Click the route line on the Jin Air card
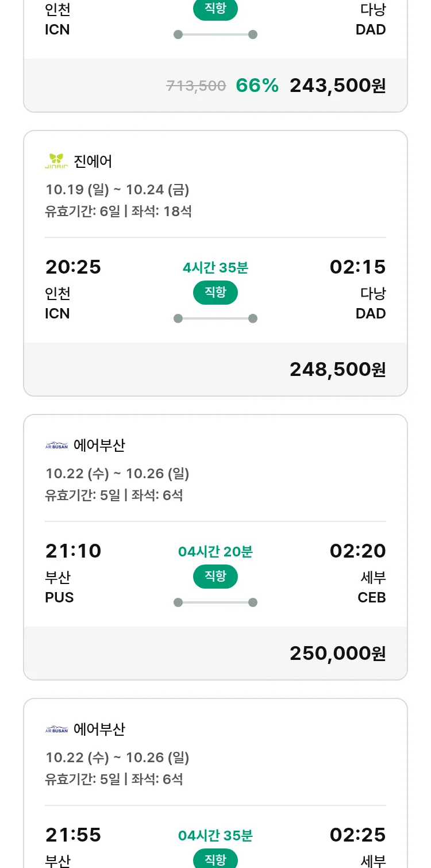This screenshot has width=431, height=868. click(x=215, y=318)
